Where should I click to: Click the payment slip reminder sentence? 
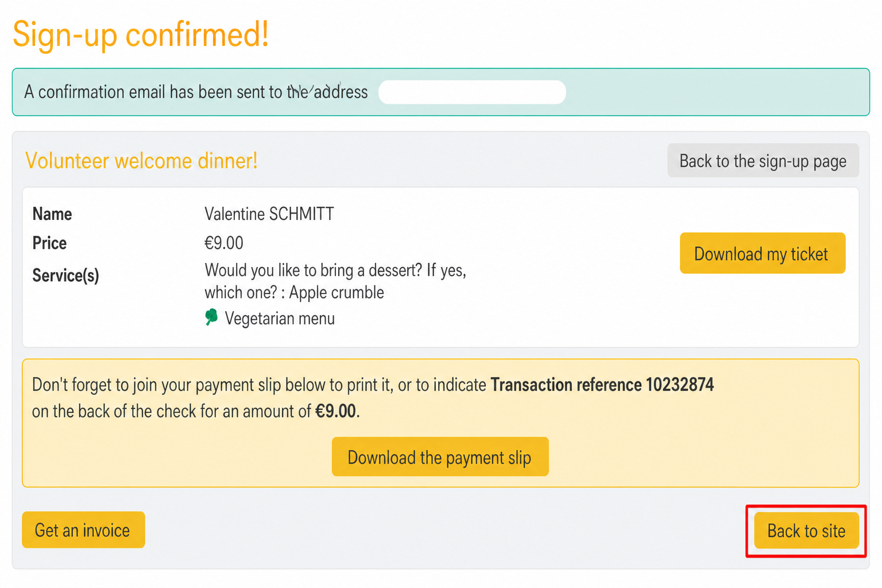tap(373, 398)
